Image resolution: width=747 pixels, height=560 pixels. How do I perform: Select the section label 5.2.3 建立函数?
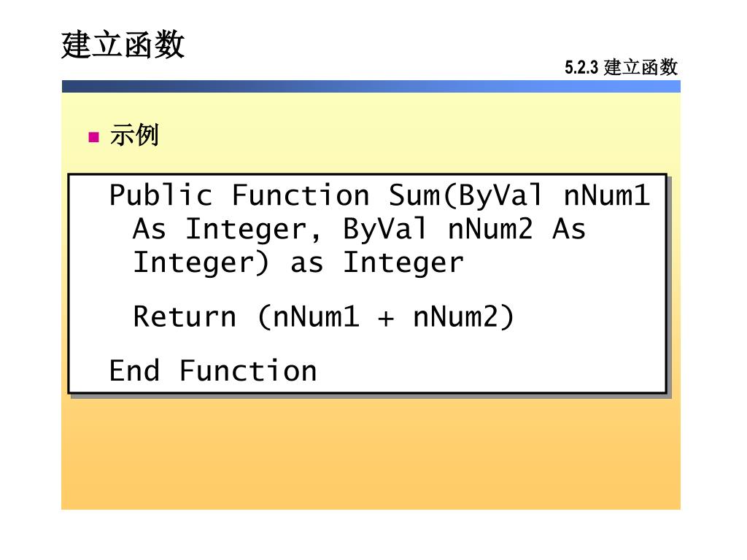tap(621, 68)
